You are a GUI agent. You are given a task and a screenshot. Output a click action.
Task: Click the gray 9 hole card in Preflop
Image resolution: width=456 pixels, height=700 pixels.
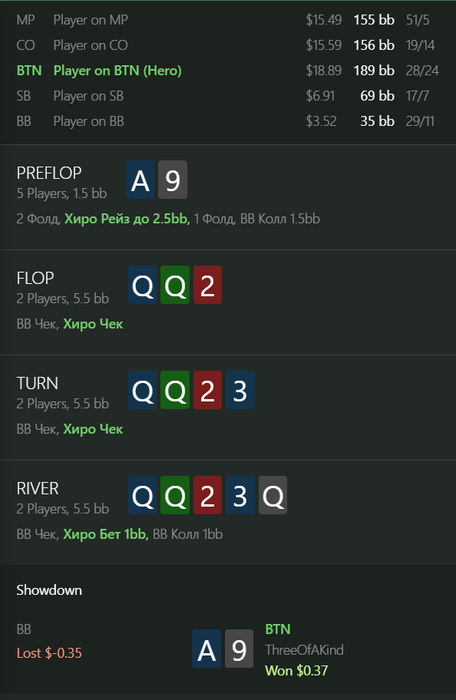coord(172,180)
